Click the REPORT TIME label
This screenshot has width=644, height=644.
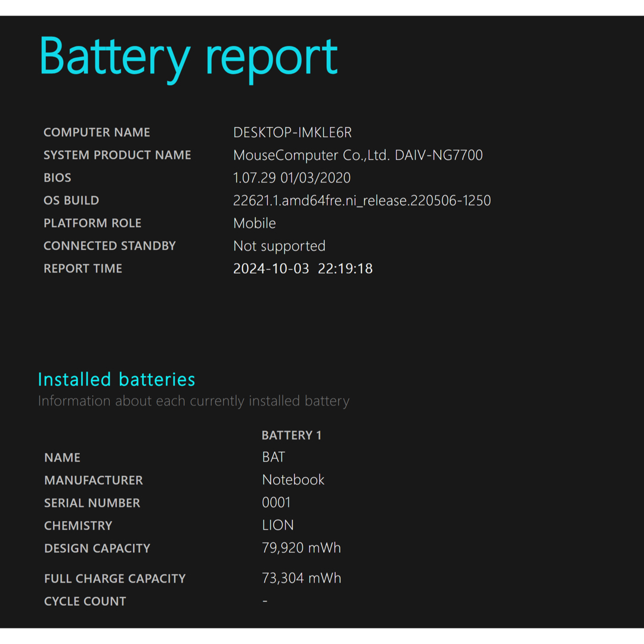point(83,268)
